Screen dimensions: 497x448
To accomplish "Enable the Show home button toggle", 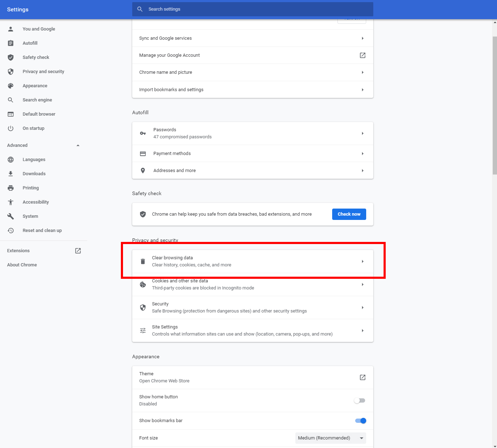I will [360, 400].
